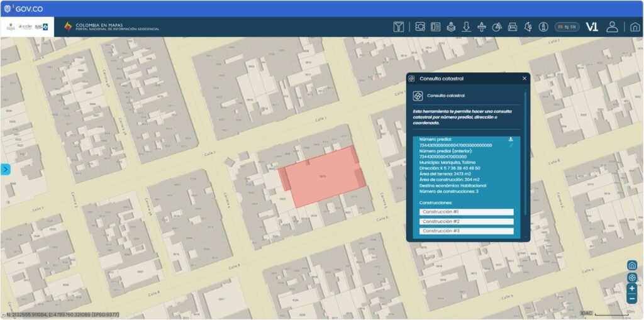This screenshot has height=320, width=644.
Task: Open the filter funnel tool in toolbar
Action: pos(398,27)
